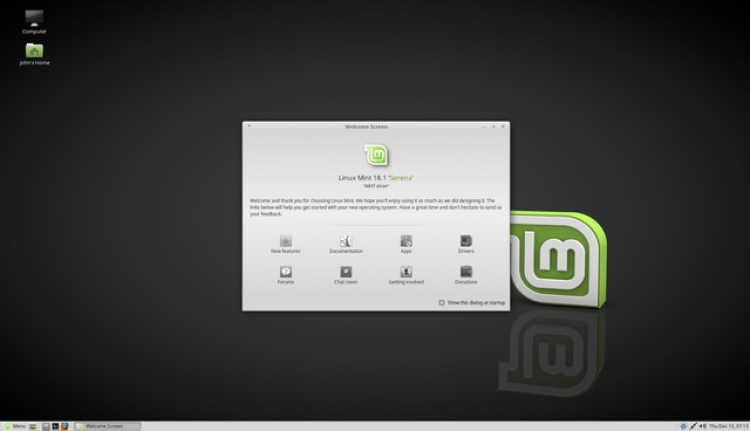Launch the Apps icon in Welcome Screen
750x431 pixels.
tap(406, 241)
